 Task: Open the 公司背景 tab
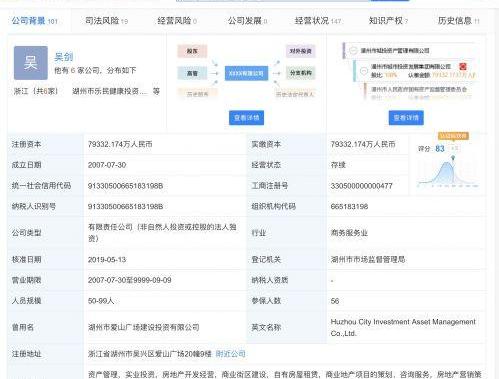click(34, 21)
